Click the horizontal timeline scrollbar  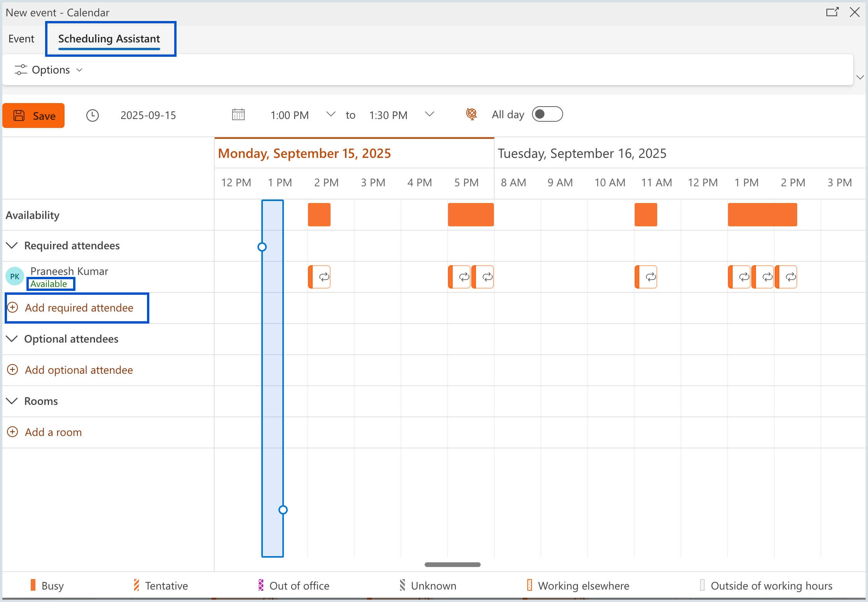(452, 565)
